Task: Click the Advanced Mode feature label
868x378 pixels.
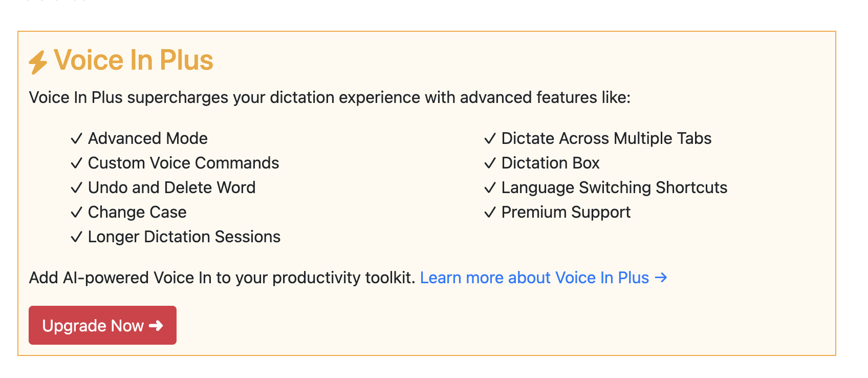Action: point(148,138)
